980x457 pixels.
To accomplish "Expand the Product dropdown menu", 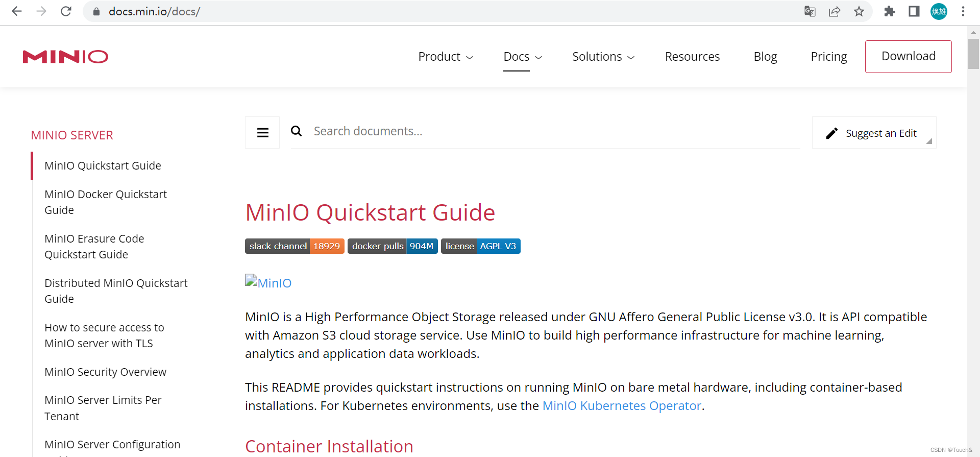I will pos(446,57).
